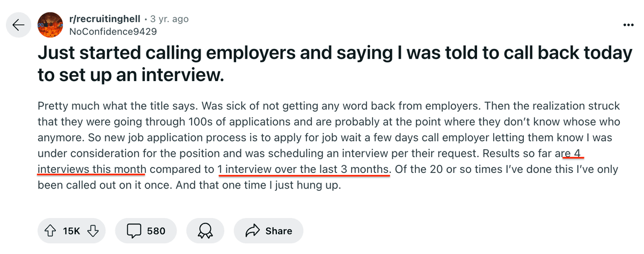Click the "Share" button label
The width and height of the screenshot is (644, 254).
click(x=279, y=231)
